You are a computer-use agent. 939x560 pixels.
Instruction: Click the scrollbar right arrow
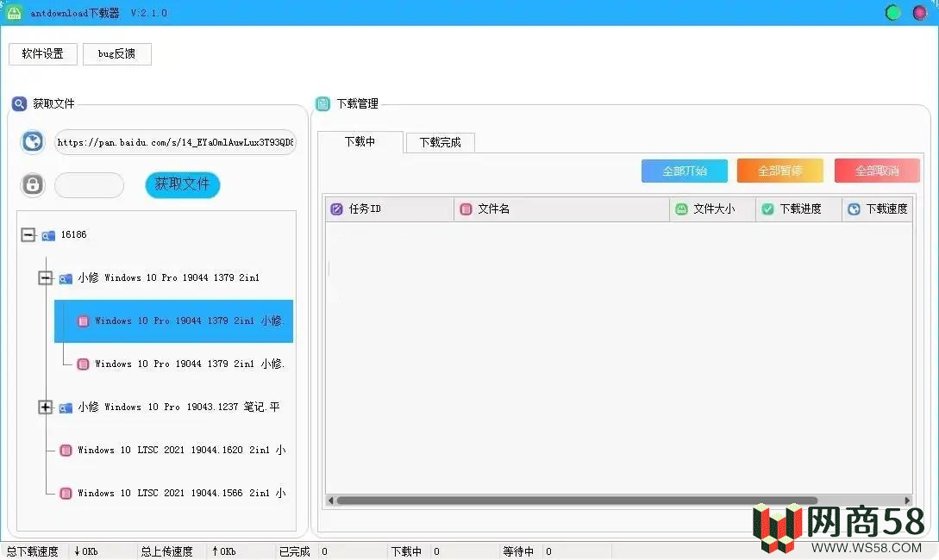point(907,501)
